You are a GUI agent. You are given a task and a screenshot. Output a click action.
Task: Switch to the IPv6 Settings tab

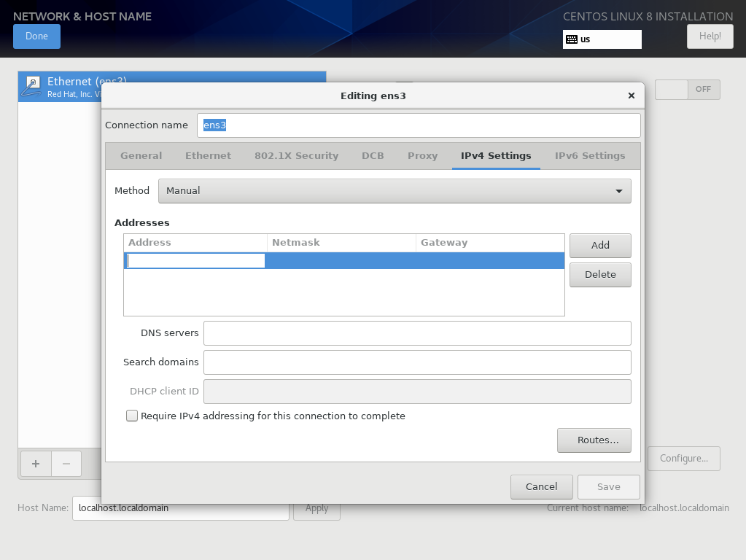click(x=590, y=155)
